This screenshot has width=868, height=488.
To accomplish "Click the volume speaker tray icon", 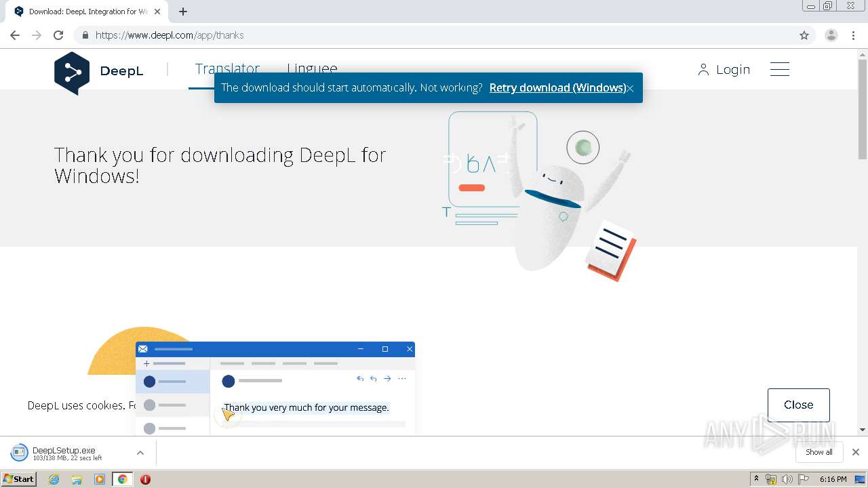I will (x=787, y=479).
